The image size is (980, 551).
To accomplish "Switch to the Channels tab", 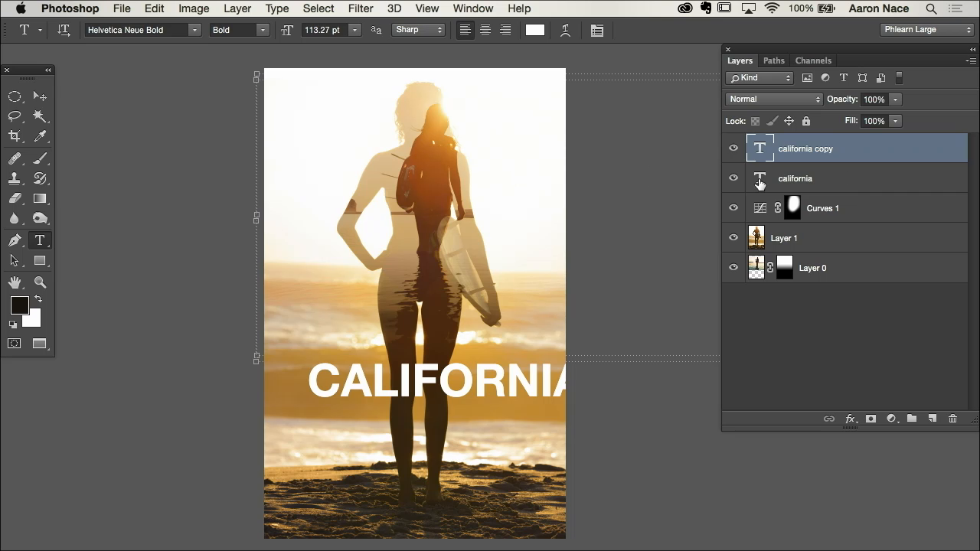I will 812,60.
